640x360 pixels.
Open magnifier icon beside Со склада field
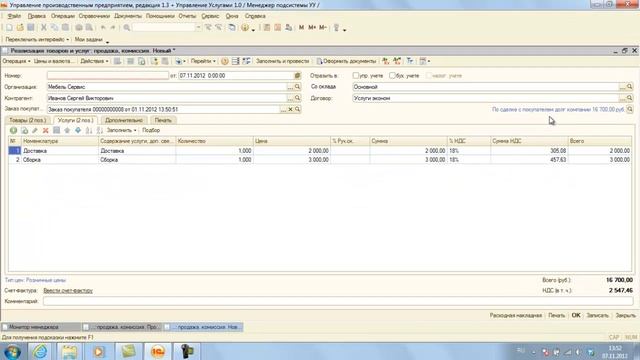pyautogui.click(x=629, y=87)
